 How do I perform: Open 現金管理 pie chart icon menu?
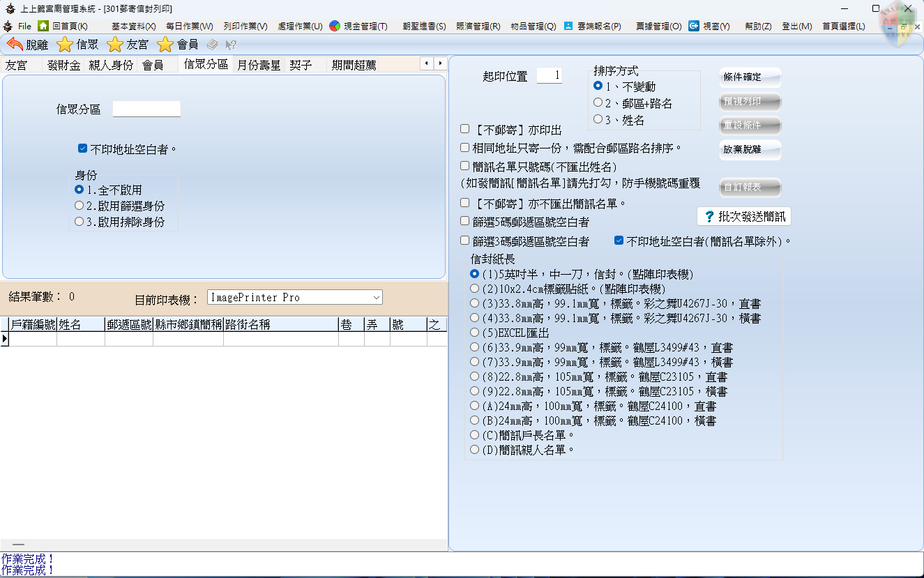(335, 26)
